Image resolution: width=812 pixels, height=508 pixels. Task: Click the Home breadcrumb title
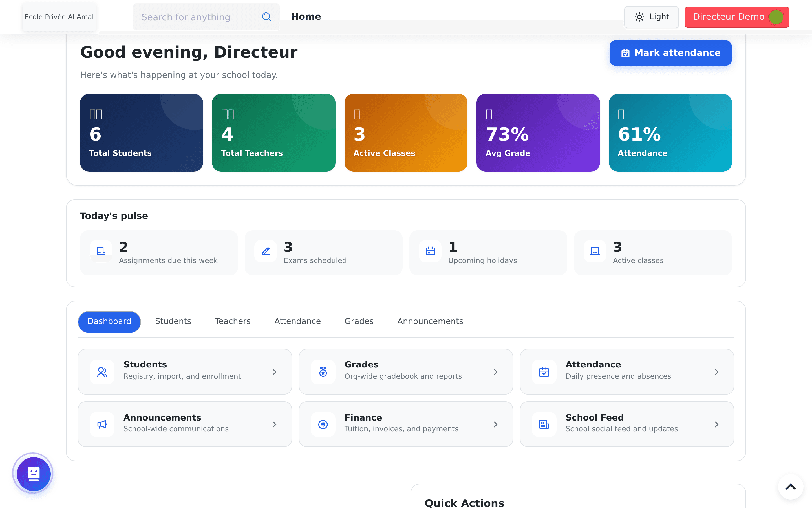306,17
